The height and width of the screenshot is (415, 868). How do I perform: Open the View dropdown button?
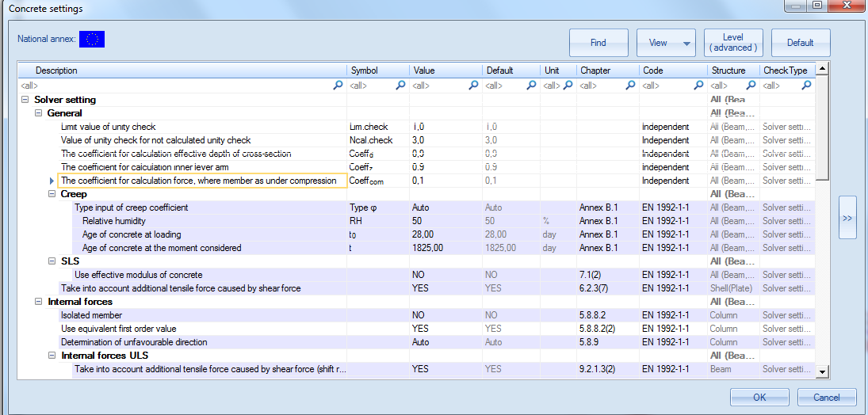pos(666,43)
